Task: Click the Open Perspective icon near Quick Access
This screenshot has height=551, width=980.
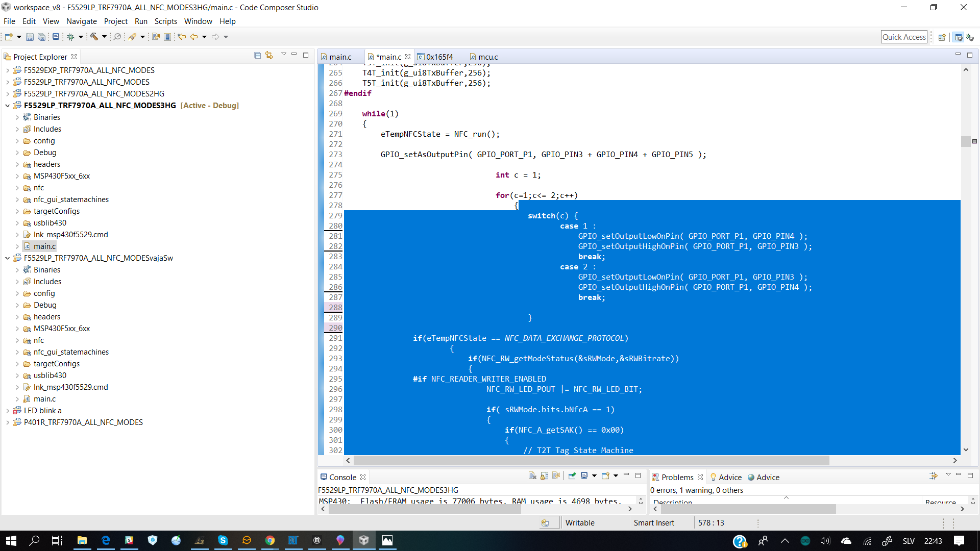Action: click(x=942, y=37)
